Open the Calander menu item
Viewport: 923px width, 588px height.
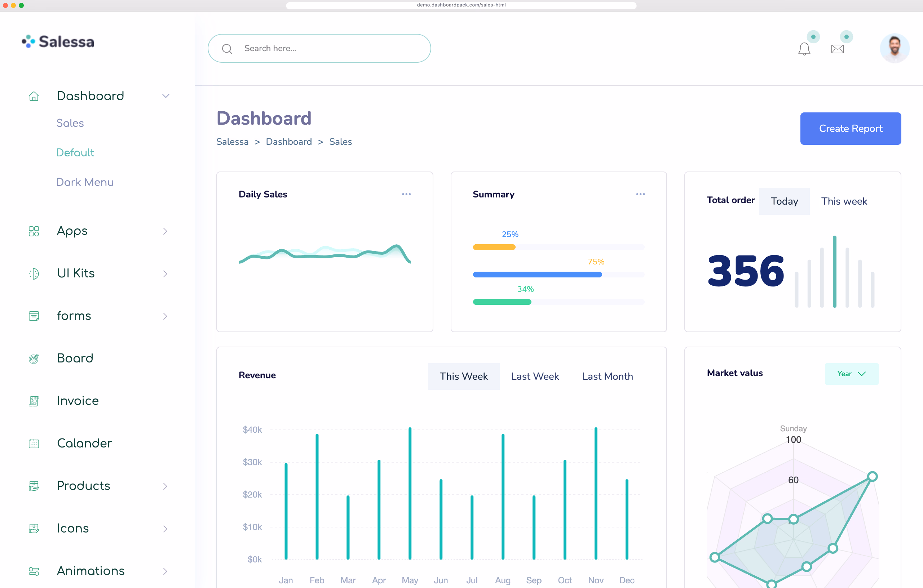pyautogui.click(x=84, y=443)
